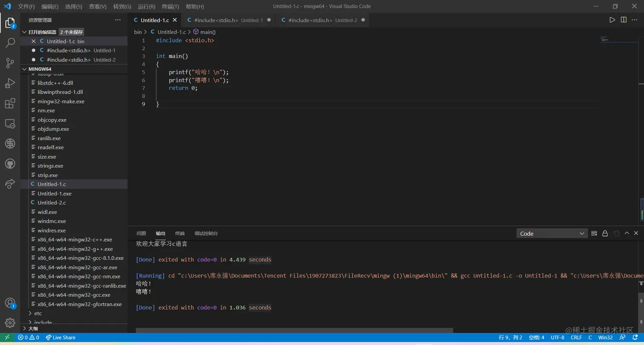The height and width of the screenshot is (345, 644).
Task: Open the Run menu (运行)
Action: 147,7
